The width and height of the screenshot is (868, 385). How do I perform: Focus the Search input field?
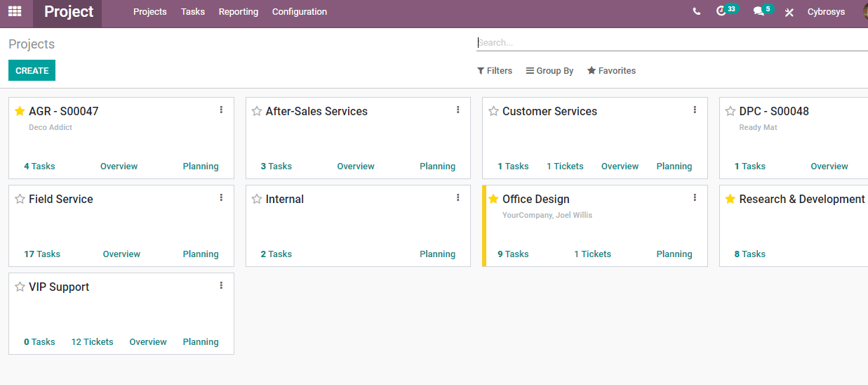pos(672,43)
